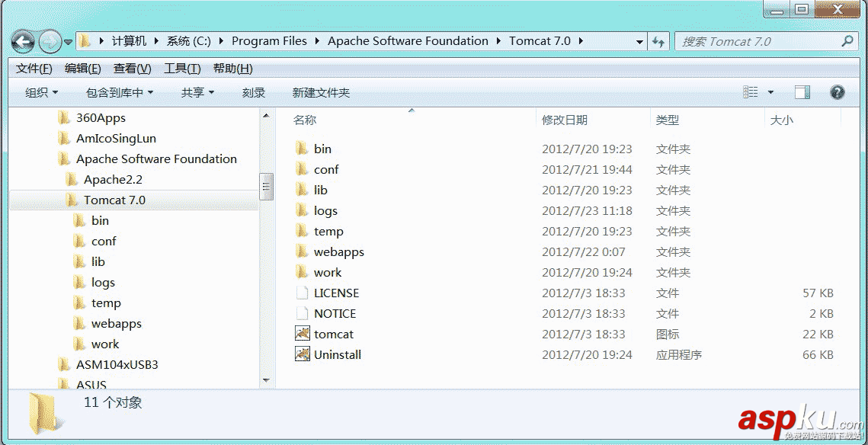Image resolution: width=868 pixels, height=445 pixels.
Task: Select the Uninstall application icon
Action: (x=302, y=354)
